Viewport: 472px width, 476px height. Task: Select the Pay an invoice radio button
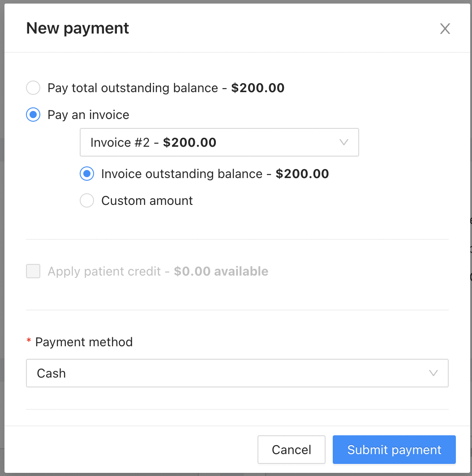point(33,115)
